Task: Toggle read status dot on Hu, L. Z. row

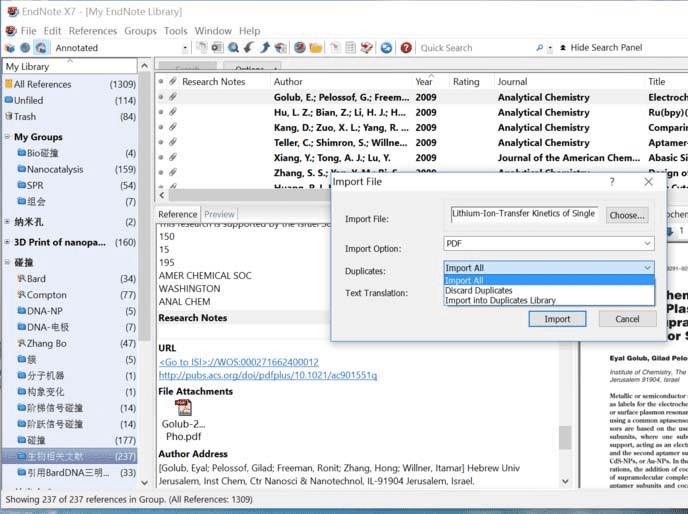Action: 160,112
